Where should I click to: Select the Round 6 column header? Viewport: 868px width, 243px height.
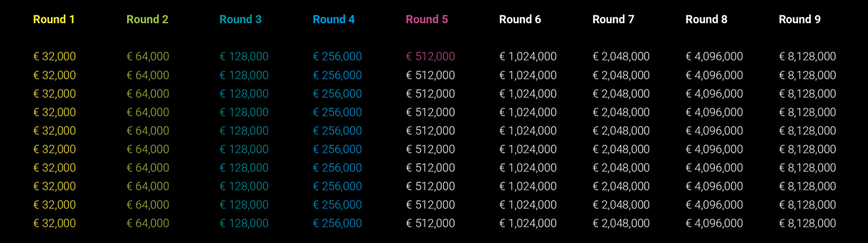click(520, 19)
